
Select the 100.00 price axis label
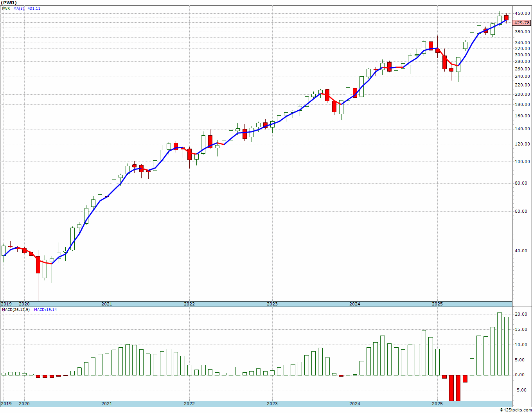coord(523,162)
